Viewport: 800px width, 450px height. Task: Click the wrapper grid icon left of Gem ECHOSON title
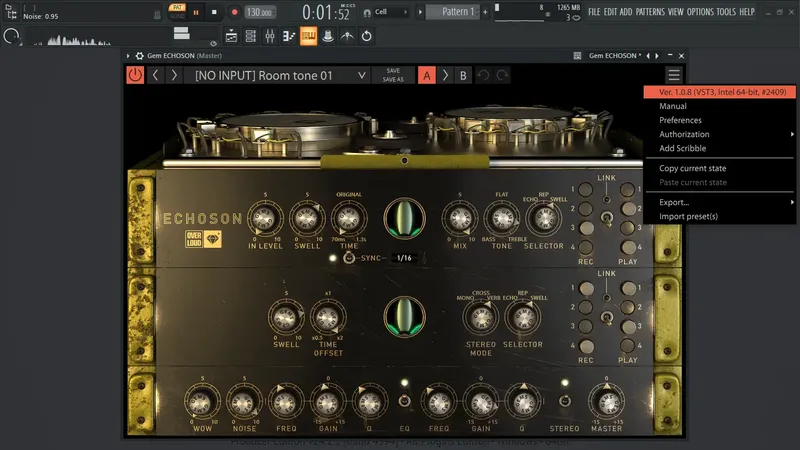[x=578, y=56]
